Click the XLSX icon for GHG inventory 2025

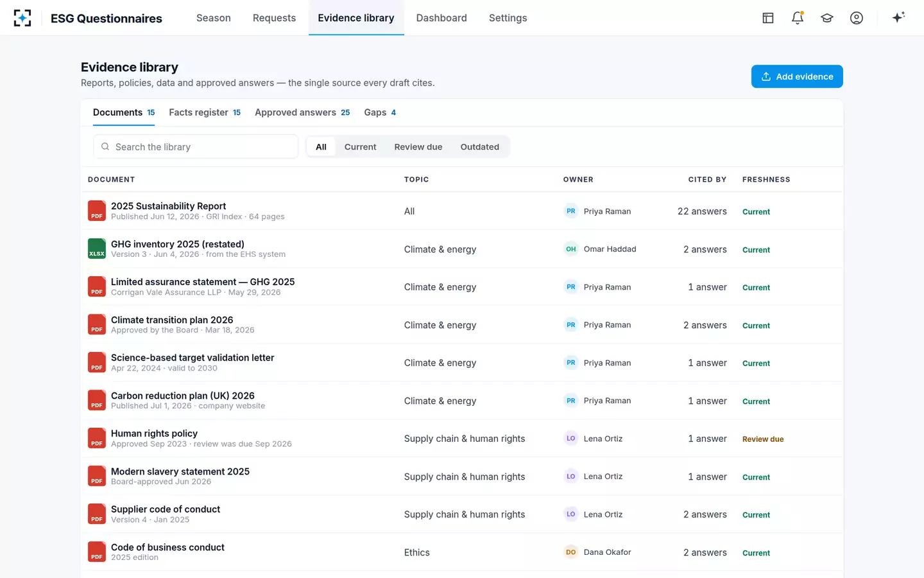(97, 249)
